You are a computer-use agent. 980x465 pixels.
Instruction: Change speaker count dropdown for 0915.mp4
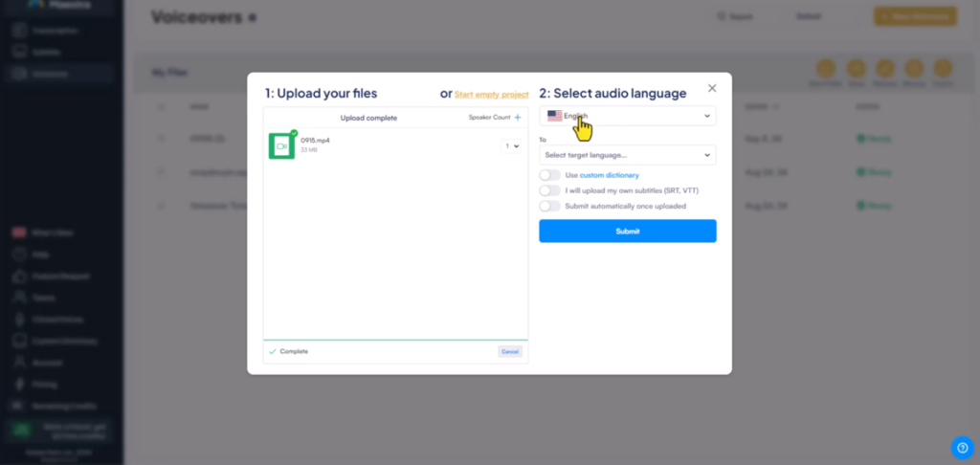(x=511, y=145)
